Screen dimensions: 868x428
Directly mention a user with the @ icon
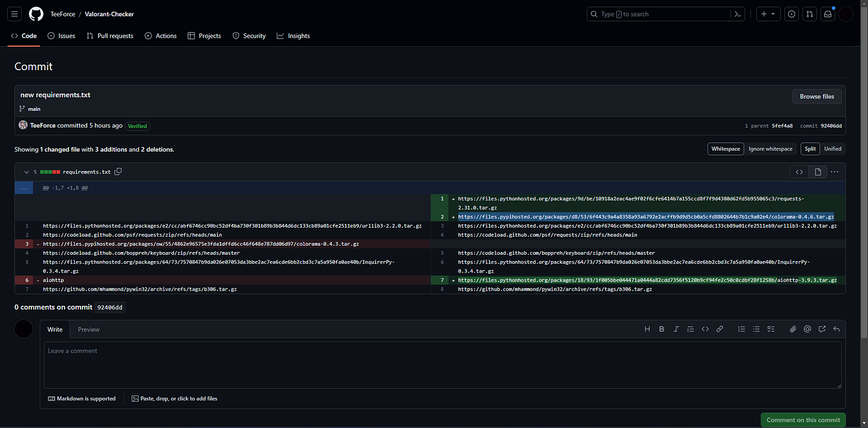click(x=807, y=329)
